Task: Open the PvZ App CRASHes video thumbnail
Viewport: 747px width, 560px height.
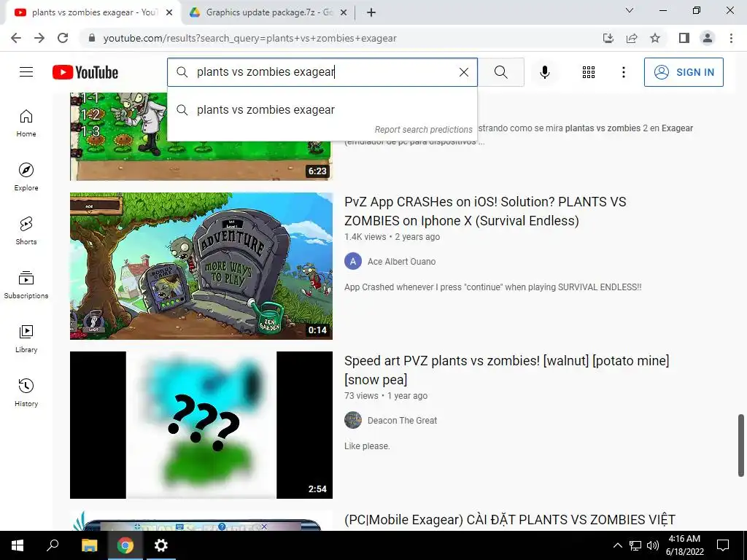Action: click(201, 265)
